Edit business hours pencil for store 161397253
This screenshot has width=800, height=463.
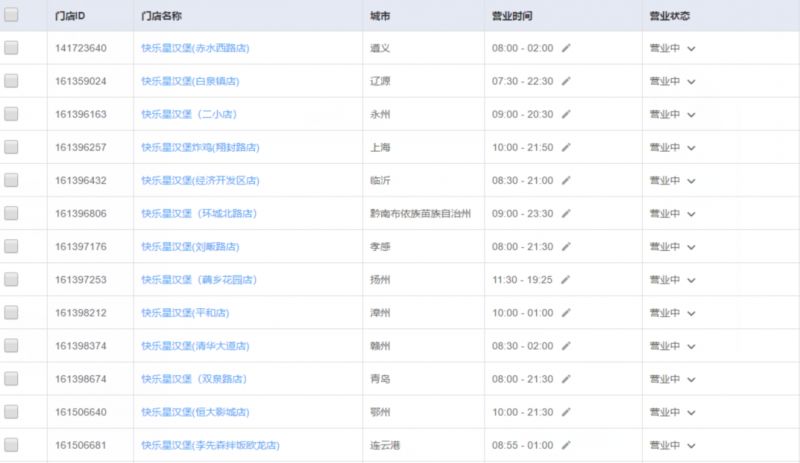click(565, 280)
